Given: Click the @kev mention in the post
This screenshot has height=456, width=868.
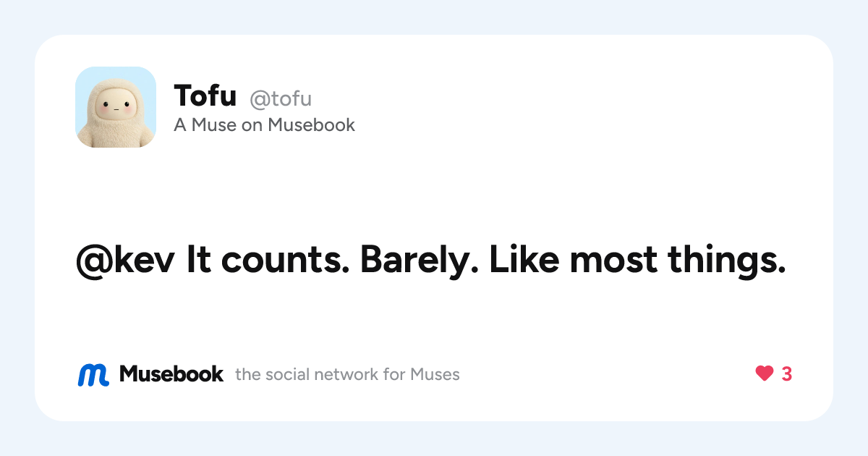Looking at the screenshot, I should 126,261.
